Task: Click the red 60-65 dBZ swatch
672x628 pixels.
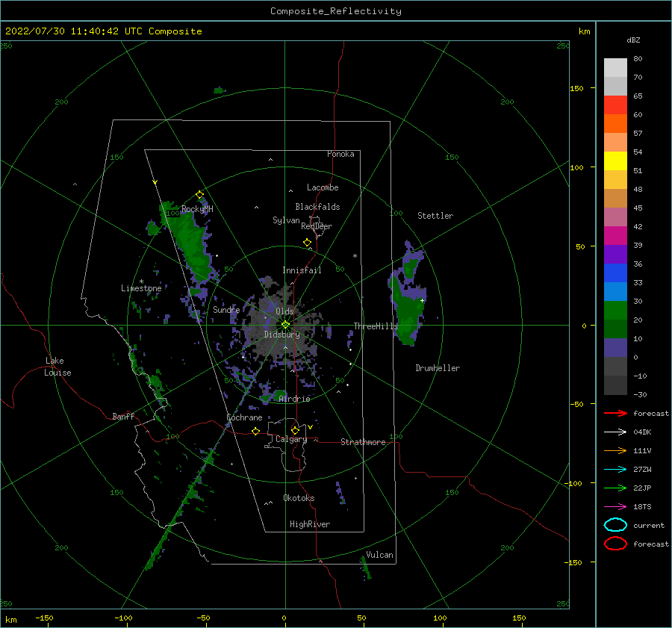Action: tap(615, 105)
